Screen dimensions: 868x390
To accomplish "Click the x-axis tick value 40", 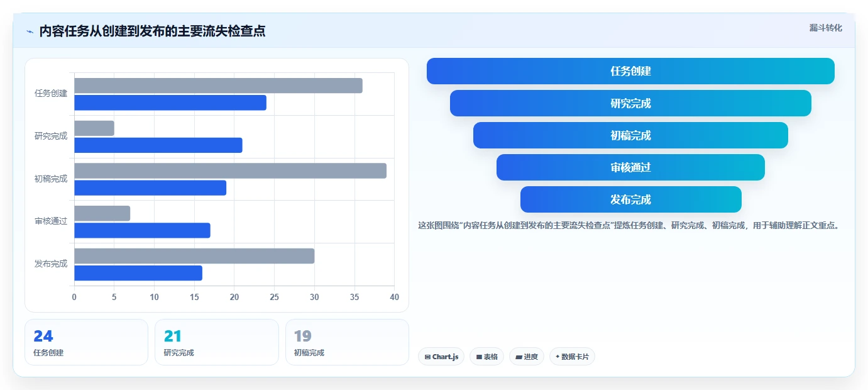I will (395, 297).
